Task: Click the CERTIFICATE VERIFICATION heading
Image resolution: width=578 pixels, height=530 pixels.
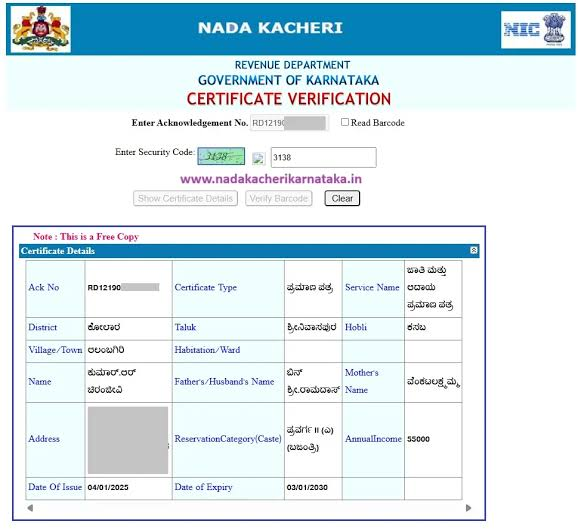Action: point(289,99)
